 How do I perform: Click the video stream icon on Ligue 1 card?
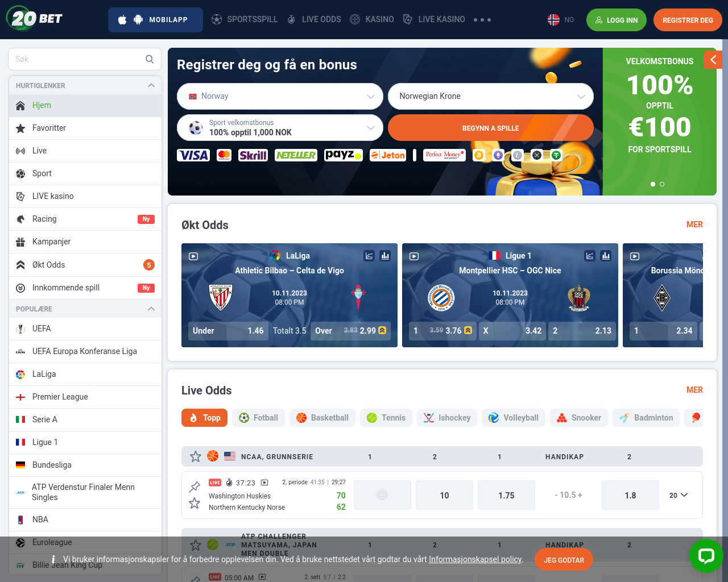pyautogui.click(x=414, y=256)
